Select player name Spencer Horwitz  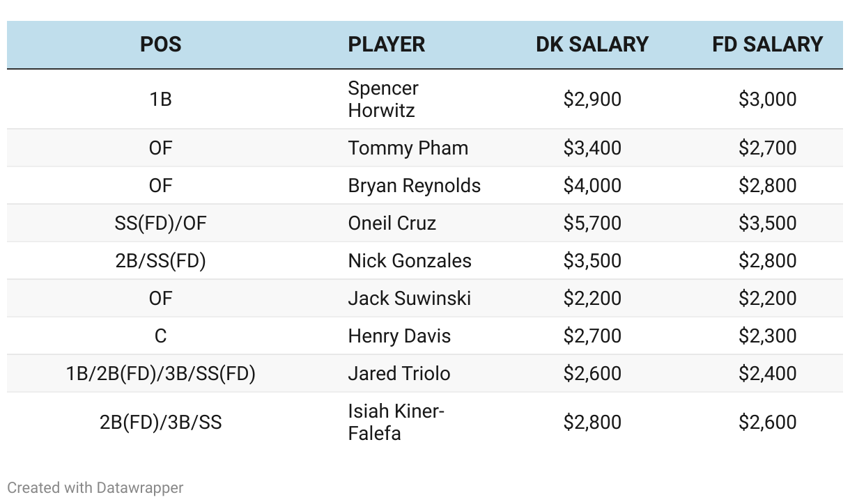point(383,99)
